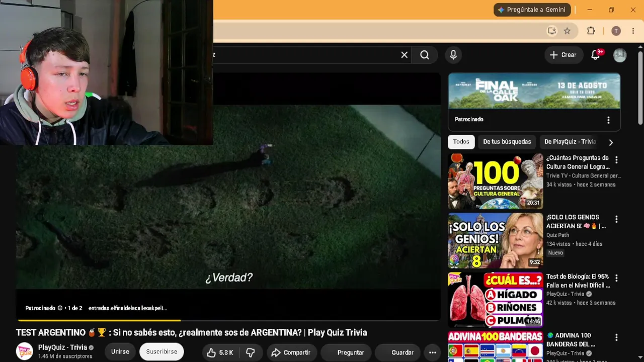This screenshot has width=644, height=362.
Task: Open the Crear menu
Action: tap(563, 55)
